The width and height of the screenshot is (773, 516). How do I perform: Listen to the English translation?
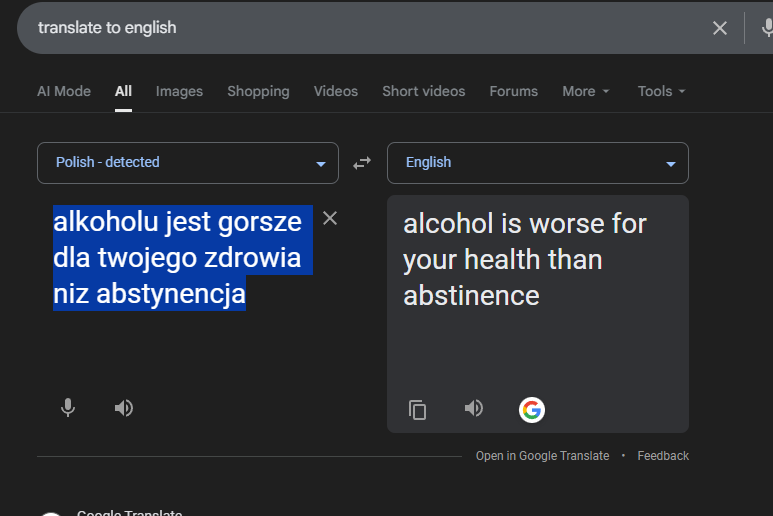474,408
